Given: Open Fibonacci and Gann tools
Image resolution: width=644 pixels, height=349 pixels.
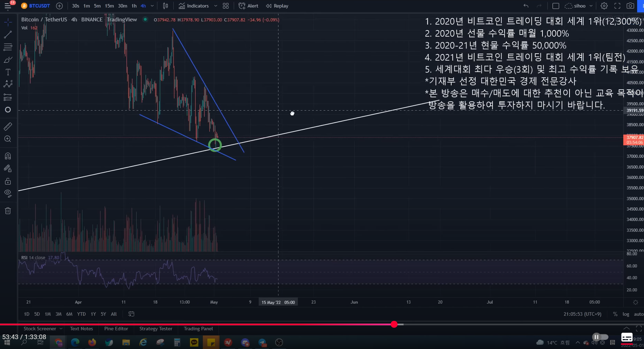Looking at the screenshot, I should click(8, 47).
